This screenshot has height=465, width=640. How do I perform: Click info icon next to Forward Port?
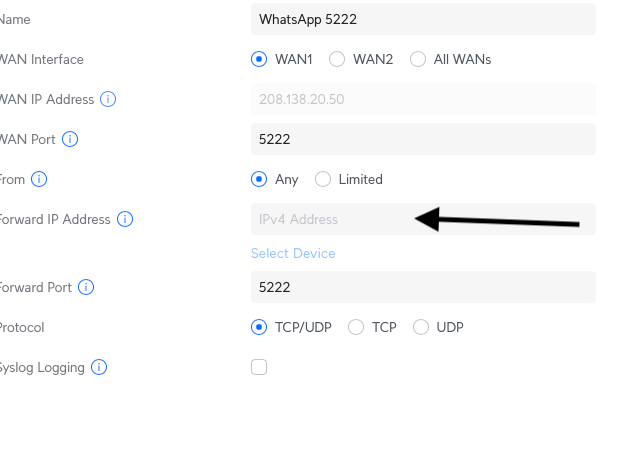86,287
